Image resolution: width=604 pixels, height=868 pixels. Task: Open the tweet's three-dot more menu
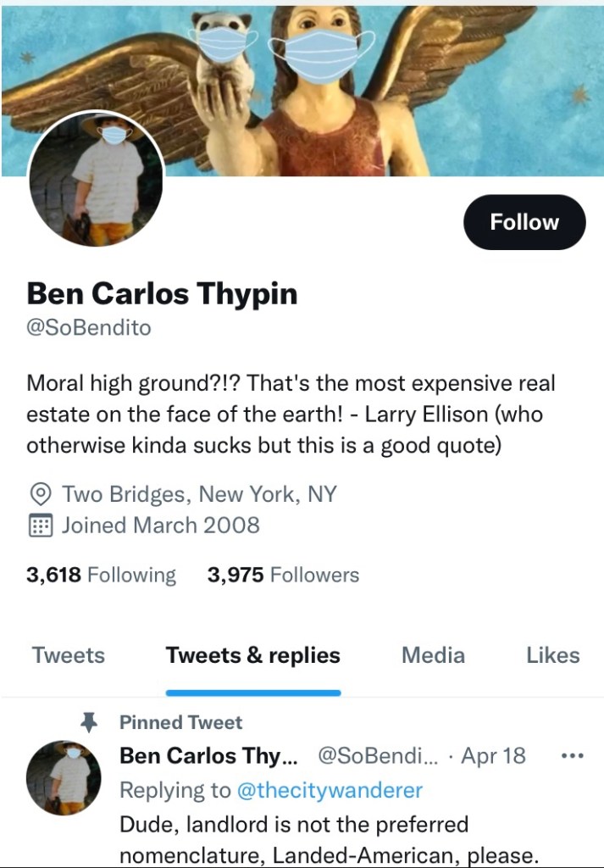[574, 755]
